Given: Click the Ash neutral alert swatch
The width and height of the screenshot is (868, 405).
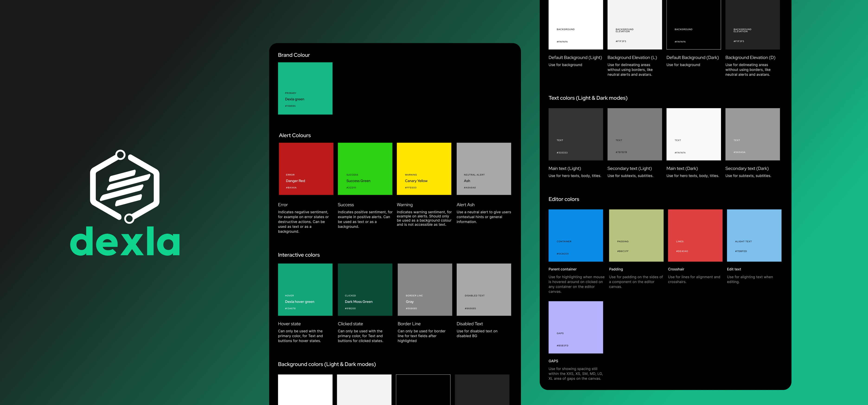Looking at the screenshot, I should [484, 169].
